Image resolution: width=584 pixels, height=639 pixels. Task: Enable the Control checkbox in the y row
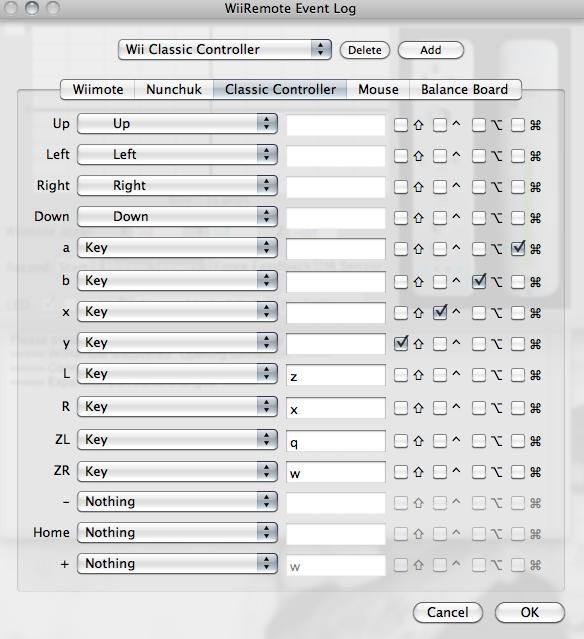pos(440,344)
